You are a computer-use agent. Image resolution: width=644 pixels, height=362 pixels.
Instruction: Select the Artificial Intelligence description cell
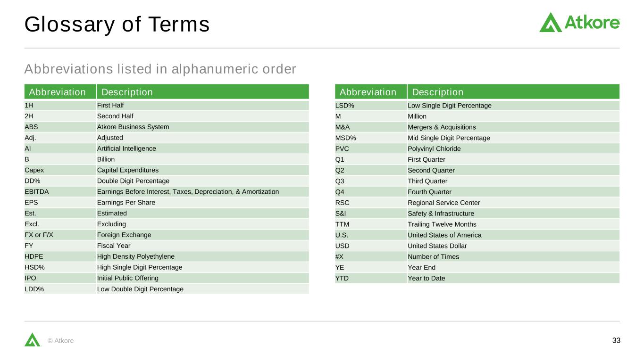coord(126,148)
